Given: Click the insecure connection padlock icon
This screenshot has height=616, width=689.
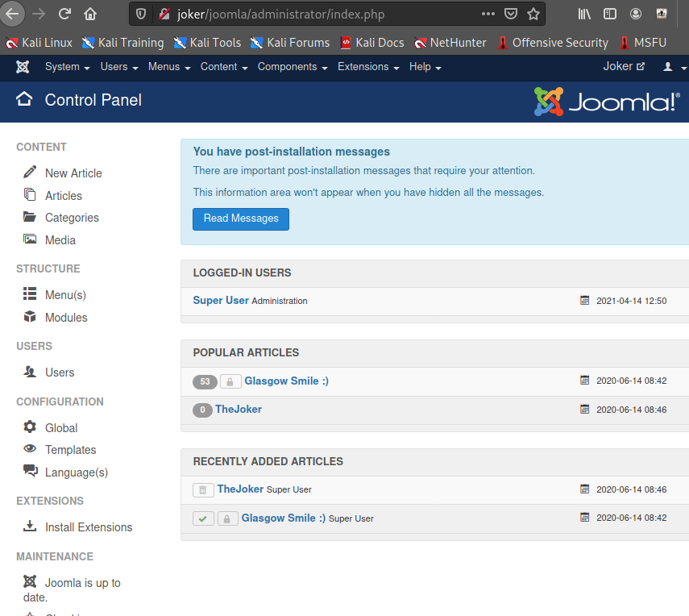Looking at the screenshot, I should pos(164,14).
